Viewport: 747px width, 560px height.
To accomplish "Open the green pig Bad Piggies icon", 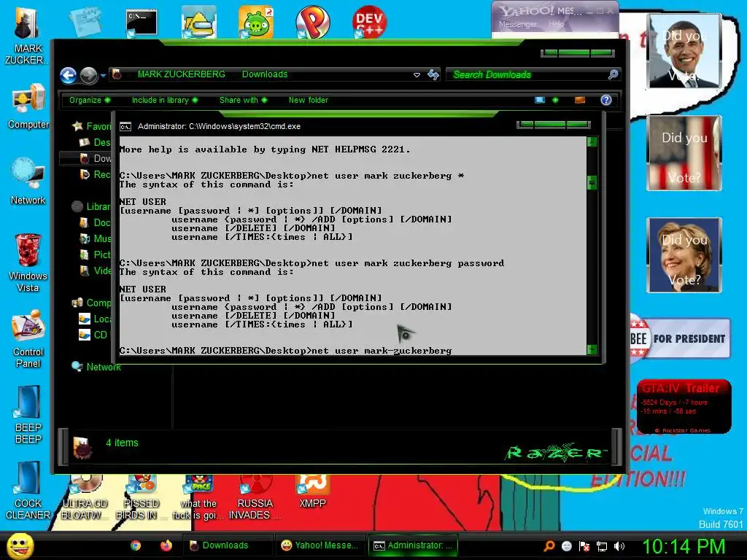I will (x=256, y=23).
